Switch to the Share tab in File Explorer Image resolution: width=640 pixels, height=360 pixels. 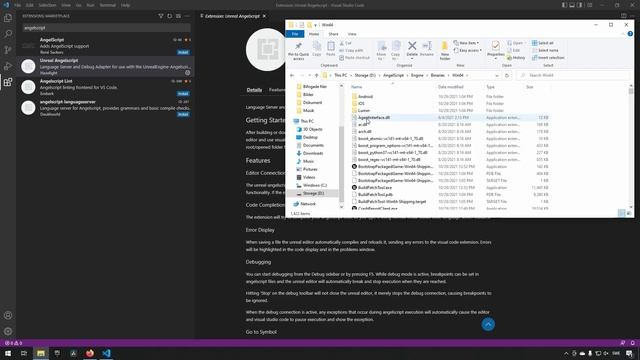point(333,34)
